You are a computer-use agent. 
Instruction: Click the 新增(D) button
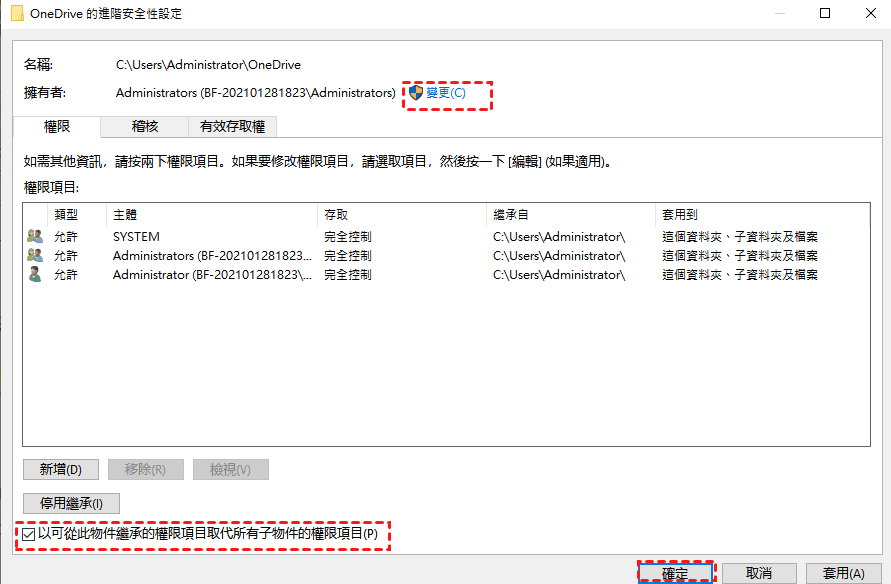coord(61,470)
